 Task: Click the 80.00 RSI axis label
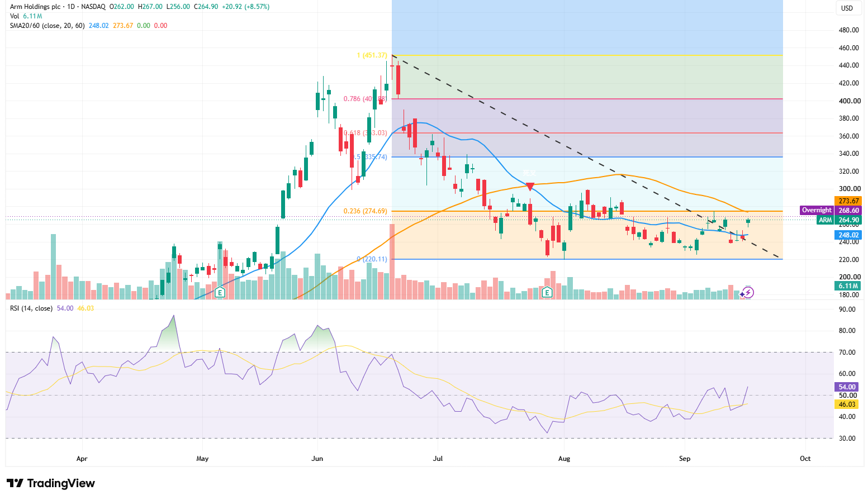847,331
